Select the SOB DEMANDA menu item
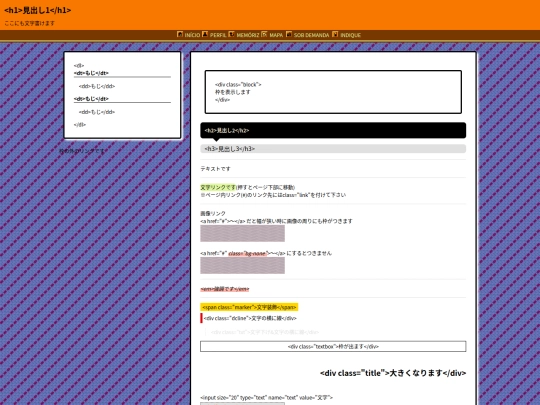 [x=311, y=35]
